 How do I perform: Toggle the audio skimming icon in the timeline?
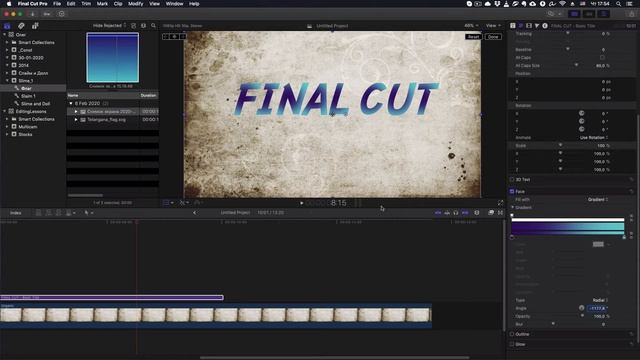click(447, 213)
